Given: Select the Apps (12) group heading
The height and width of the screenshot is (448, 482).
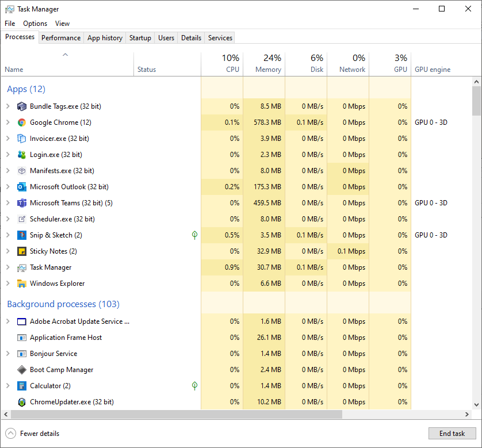Looking at the screenshot, I should (x=26, y=89).
